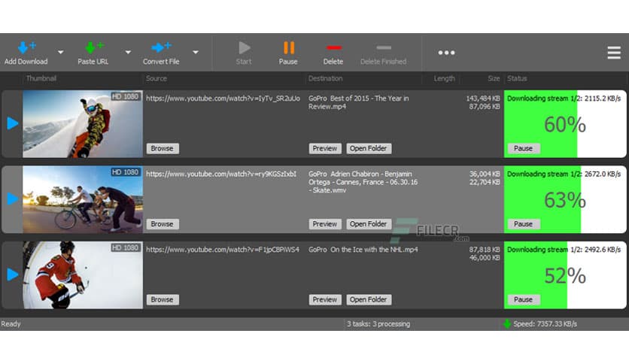Click the Start toolbar button
This screenshot has width=629, height=364.
tap(244, 53)
